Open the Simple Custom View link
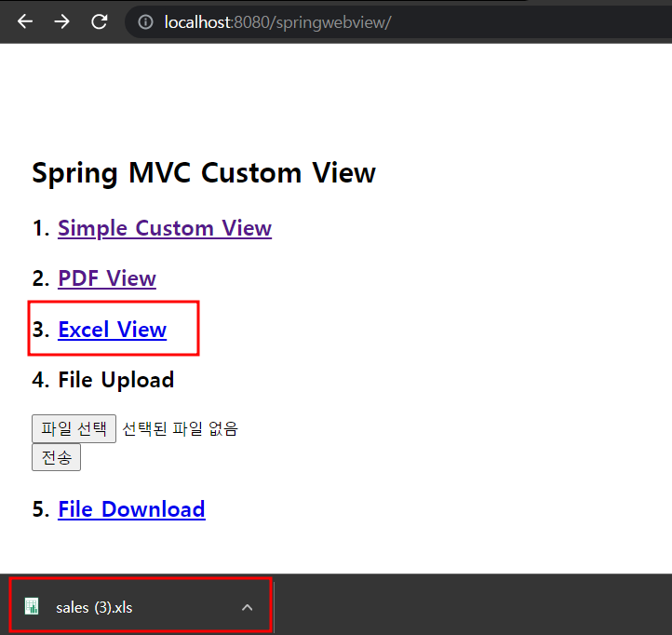Screen dimensions: 672x635 [165, 228]
